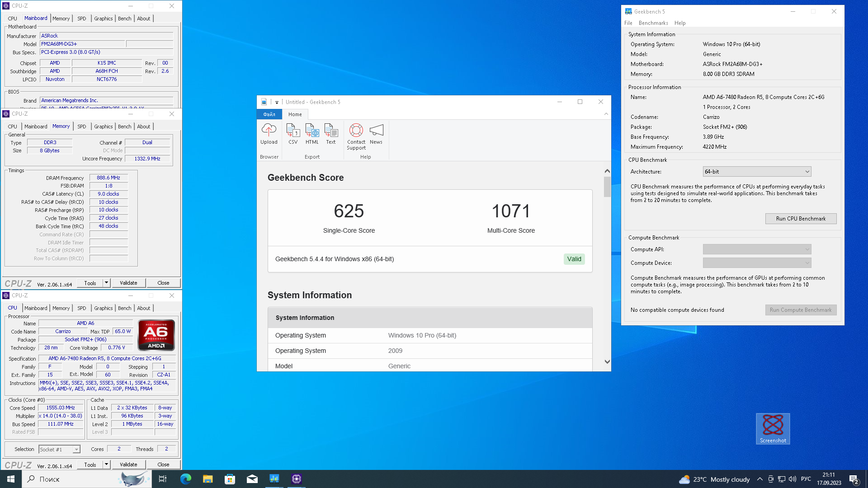The image size is (868, 488).
Task: Click the РУС language indicator
Action: pyautogui.click(x=806, y=479)
